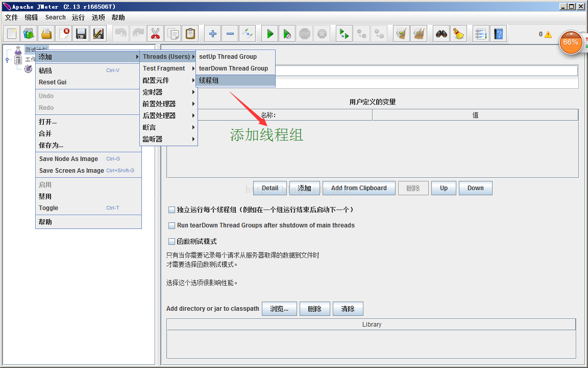Check the 函数测试模式 checkbox
This screenshot has width=588, height=368.
tap(171, 241)
